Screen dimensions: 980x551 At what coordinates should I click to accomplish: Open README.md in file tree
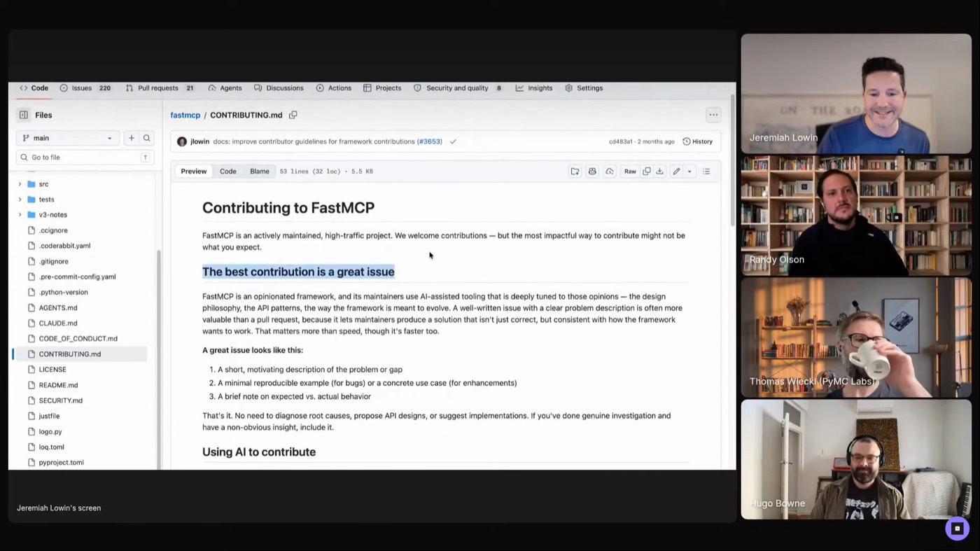(x=58, y=385)
